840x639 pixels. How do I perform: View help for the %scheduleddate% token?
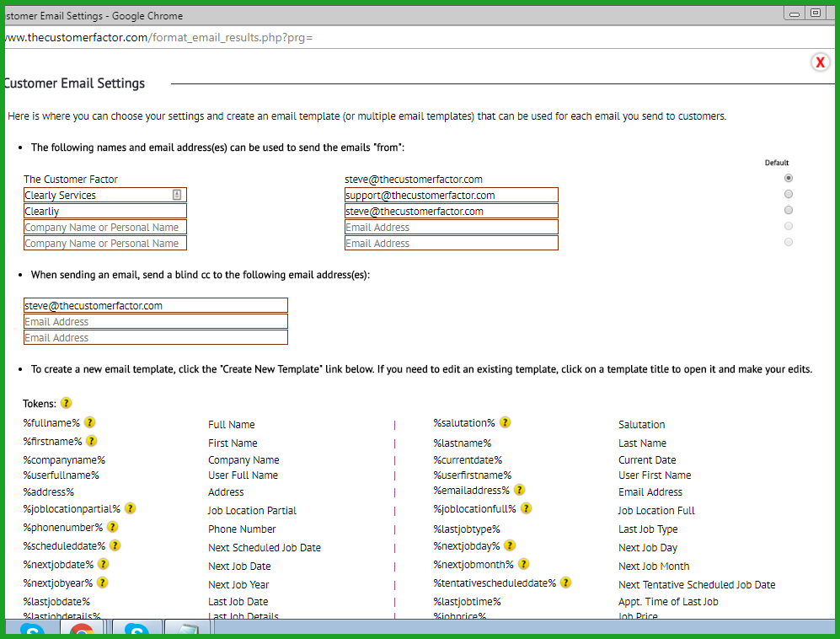point(115,545)
